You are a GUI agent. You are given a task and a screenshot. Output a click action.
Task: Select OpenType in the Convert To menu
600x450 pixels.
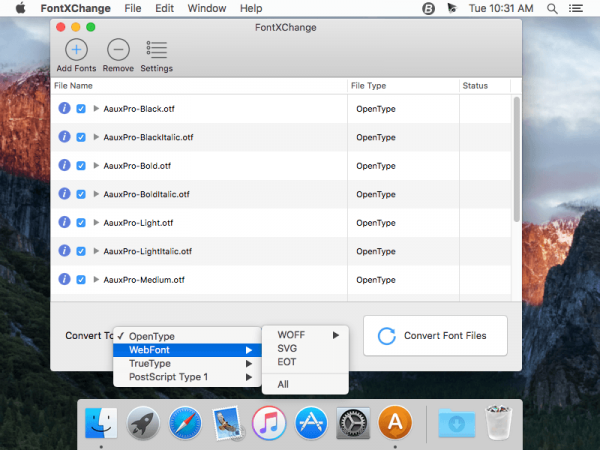point(187,336)
